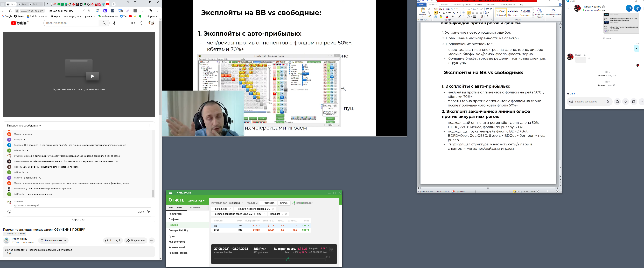Toggle subscript in Word ribbon

454,12
